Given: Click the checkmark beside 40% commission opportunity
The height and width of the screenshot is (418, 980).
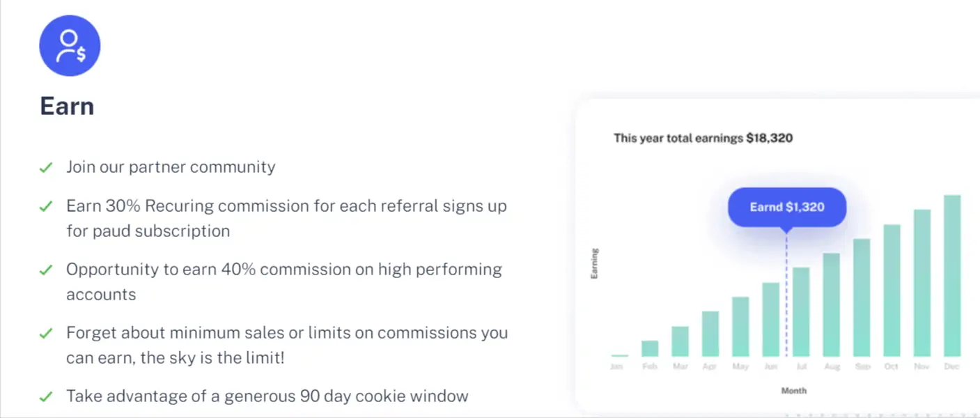Looking at the screenshot, I should point(46,270).
